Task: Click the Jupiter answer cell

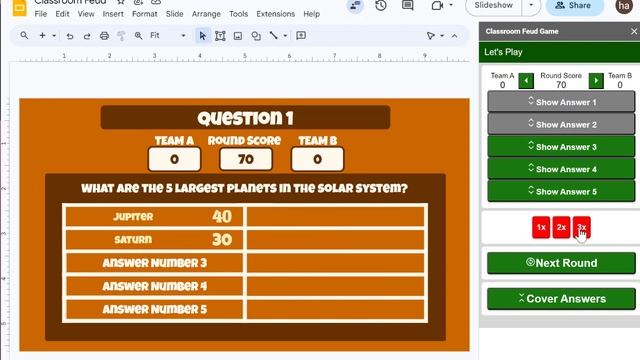Action: [x=154, y=216]
